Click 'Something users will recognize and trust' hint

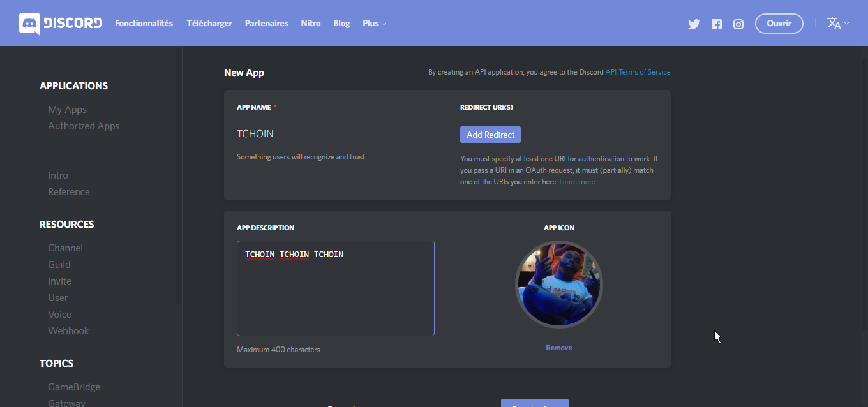tap(301, 157)
